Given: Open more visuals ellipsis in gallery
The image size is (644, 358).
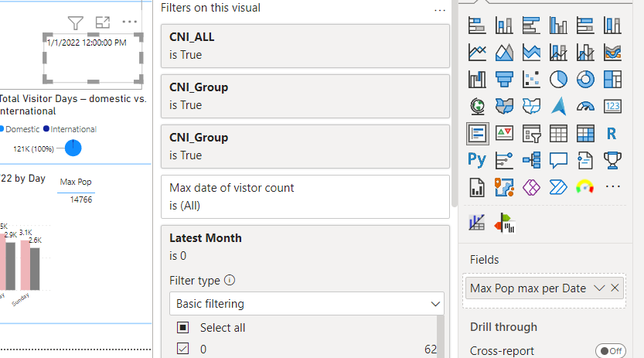Looking at the screenshot, I should pos(612,187).
